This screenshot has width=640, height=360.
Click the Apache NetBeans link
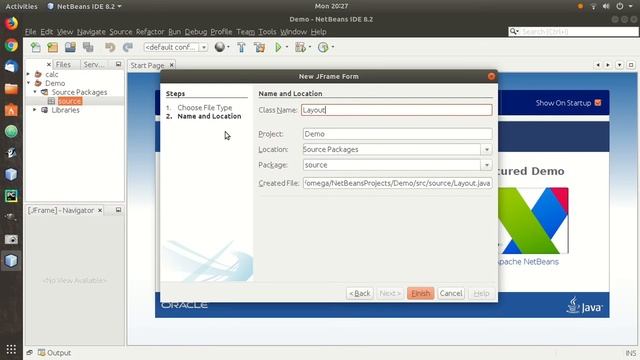click(528, 262)
